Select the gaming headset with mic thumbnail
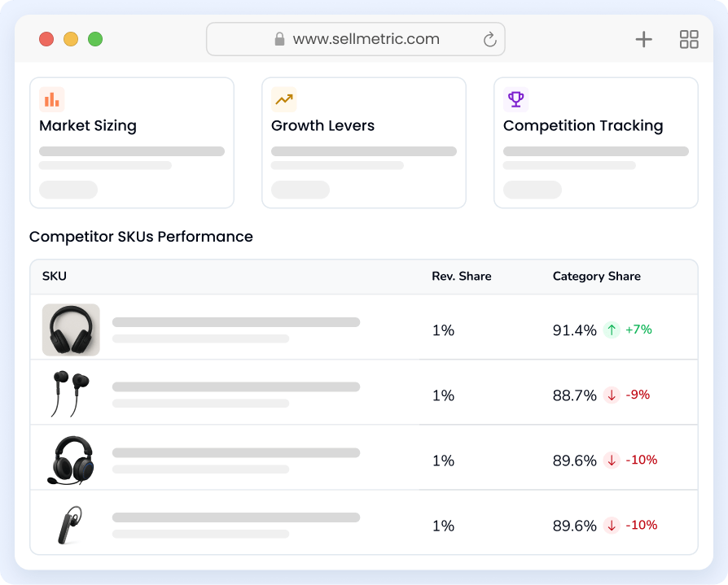 [x=70, y=460]
